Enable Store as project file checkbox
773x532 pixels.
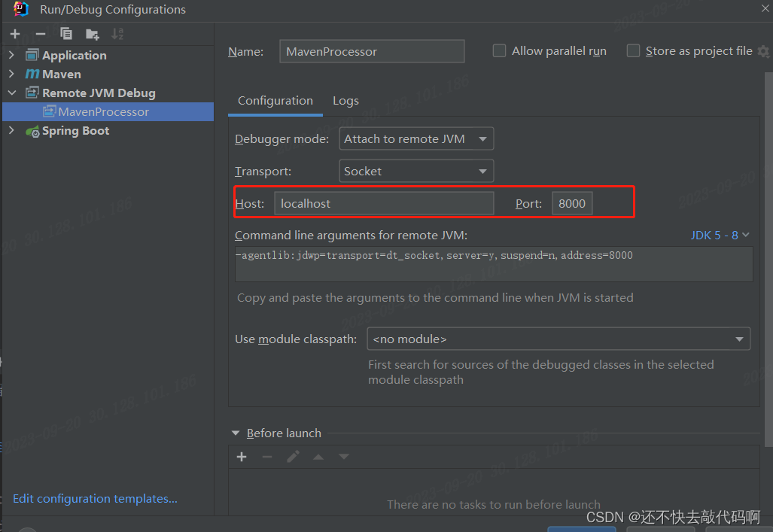(633, 50)
